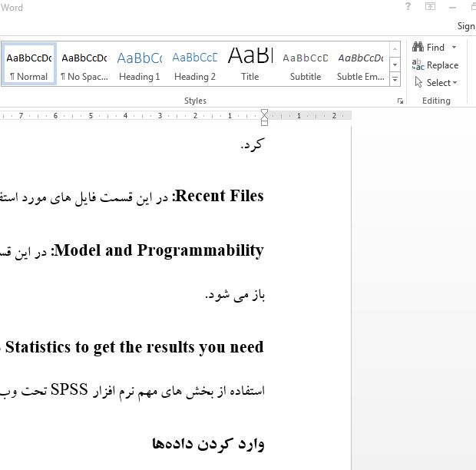Click the Recent Files heading text
Image resolution: width=476 pixels, height=470 pixels.
point(219,196)
